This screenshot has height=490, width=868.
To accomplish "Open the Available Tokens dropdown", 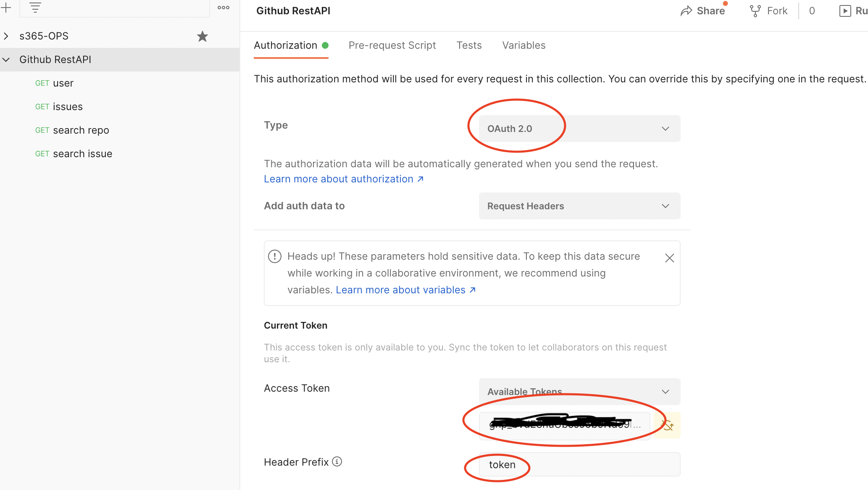I will click(579, 392).
